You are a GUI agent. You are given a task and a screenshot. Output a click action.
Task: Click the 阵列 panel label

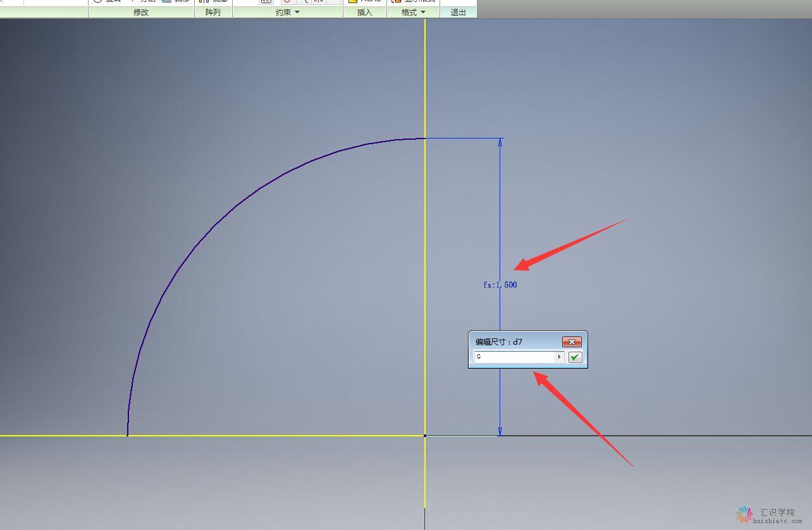(213, 12)
